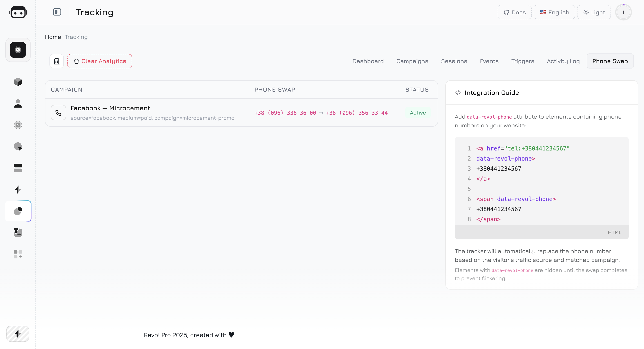Click Clear Analytics button
Screen dimensions: 644x349
tap(100, 61)
